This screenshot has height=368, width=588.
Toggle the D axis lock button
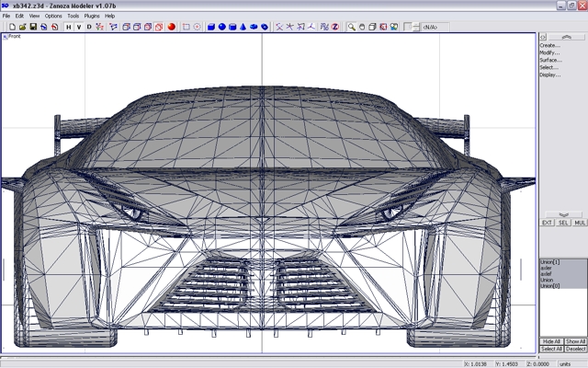click(89, 28)
